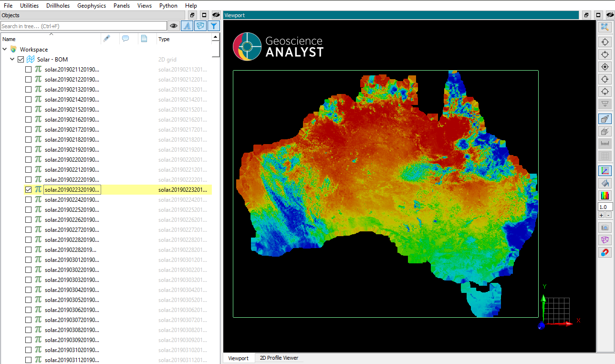Screen dimensions: 615x364
Task: Open the Geophysics menu
Action: [x=92, y=5]
